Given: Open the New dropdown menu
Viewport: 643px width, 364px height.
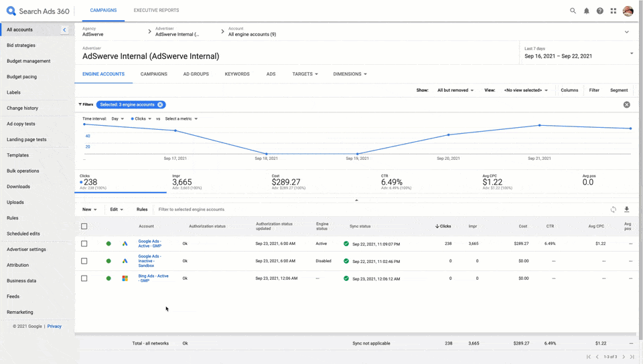Looking at the screenshot, I should (89, 209).
